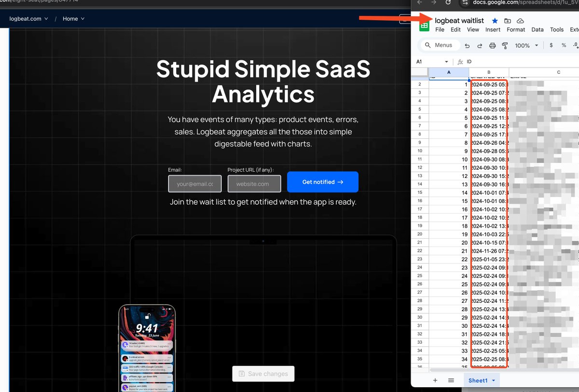Click the Stupid Simple SaaS Analytics heading
Screen dimensions: 579x392
pyautogui.click(x=263, y=81)
